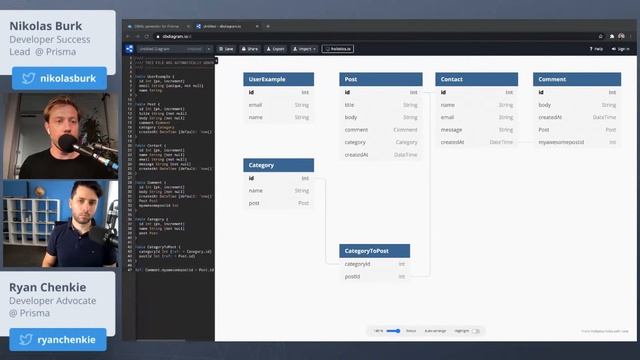Open the Holistics.io link button
This screenshot has width=640, height=360.
coord(338,49)
